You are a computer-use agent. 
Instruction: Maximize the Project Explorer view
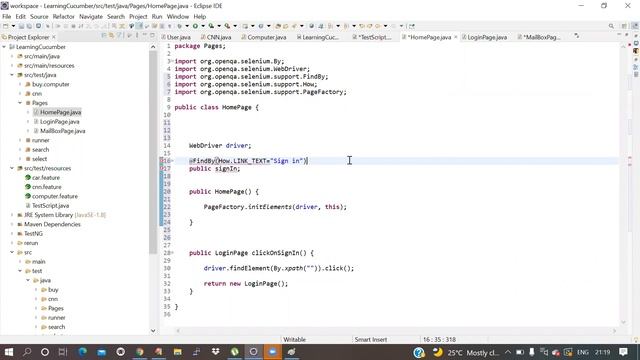click(x=152, y=36)
